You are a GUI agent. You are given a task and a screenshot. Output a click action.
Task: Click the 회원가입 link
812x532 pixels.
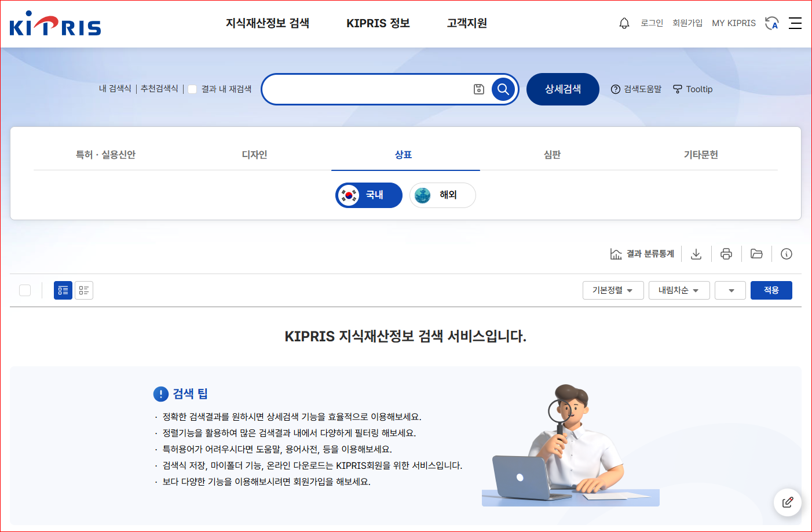click(687, 23)
